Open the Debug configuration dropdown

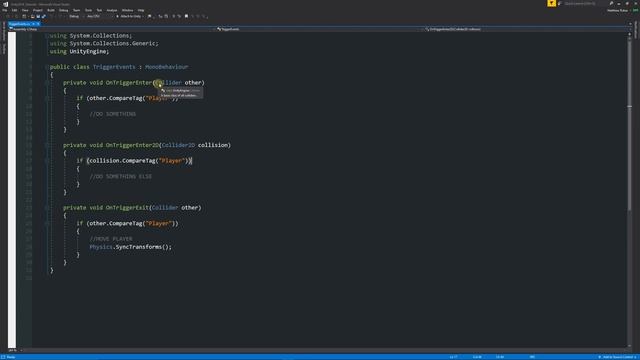(76, 16)
